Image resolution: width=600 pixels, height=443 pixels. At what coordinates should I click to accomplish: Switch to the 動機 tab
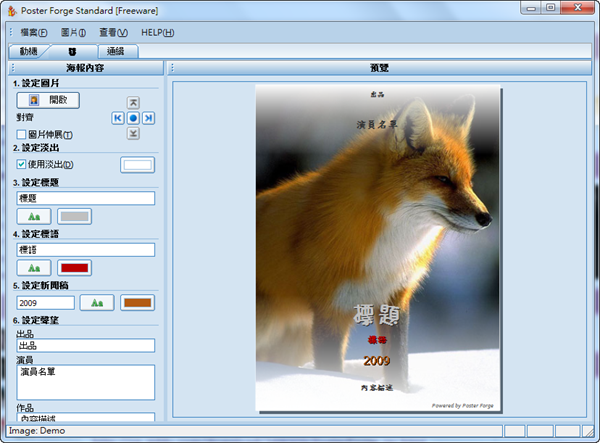click(x=29, y=51)
